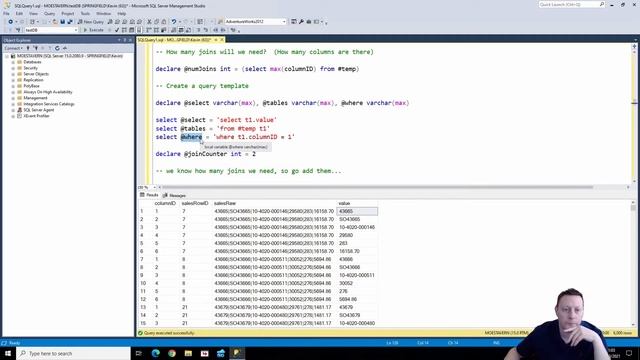Open the Edit menu
The height and width of the screenshot is (360, 640).
coord(19,13)
